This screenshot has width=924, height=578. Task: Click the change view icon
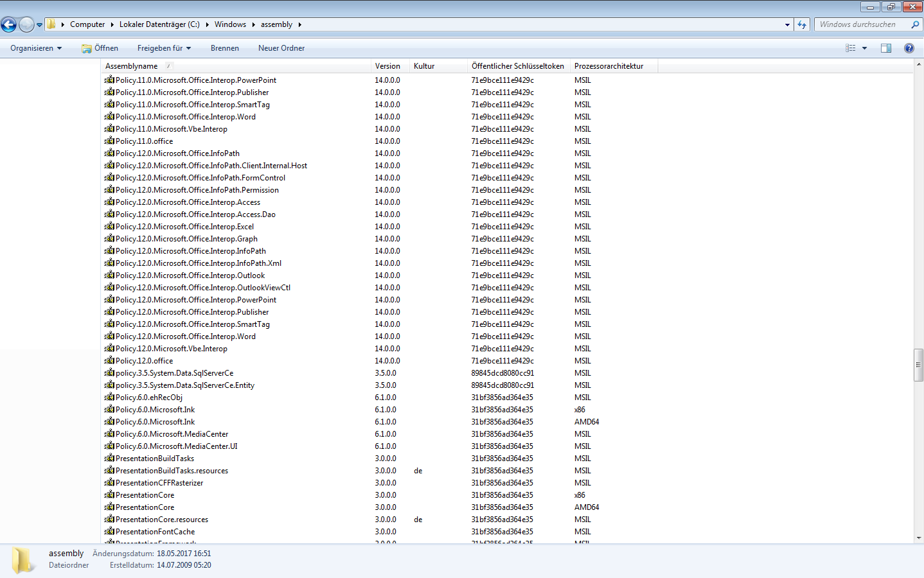(851, 48)
